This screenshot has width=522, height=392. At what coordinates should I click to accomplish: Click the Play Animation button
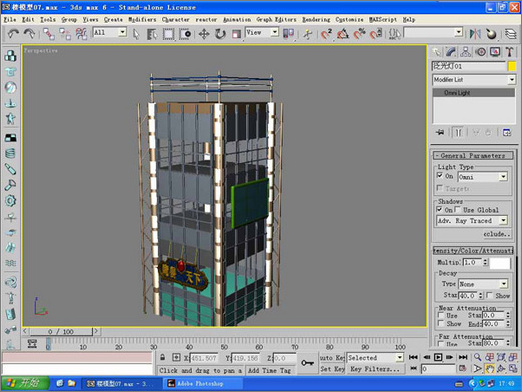click(438, 357)
